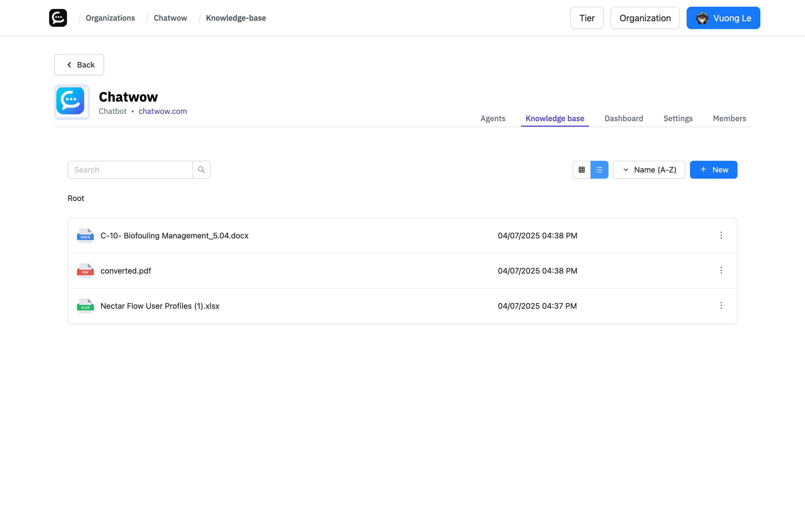Keep list view active by clicking list toggle
The image size is (805, 532).
click(x=600, y=169)
